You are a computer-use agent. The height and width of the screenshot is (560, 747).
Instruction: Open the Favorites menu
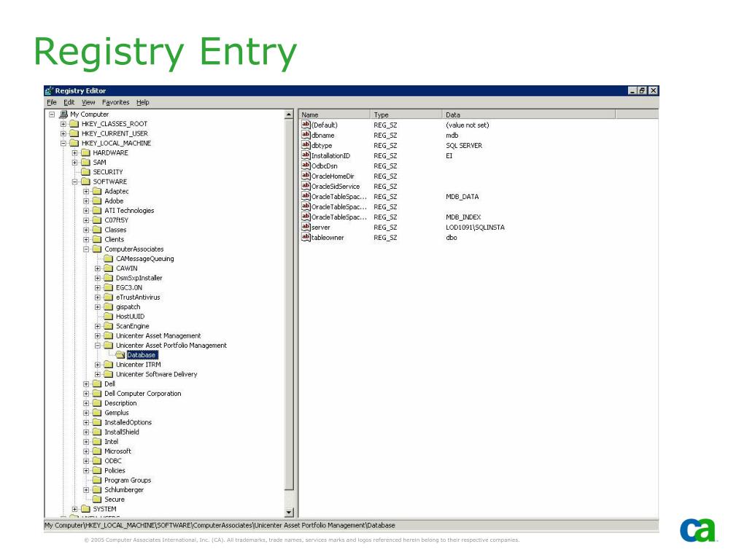[x=115, y=102]
